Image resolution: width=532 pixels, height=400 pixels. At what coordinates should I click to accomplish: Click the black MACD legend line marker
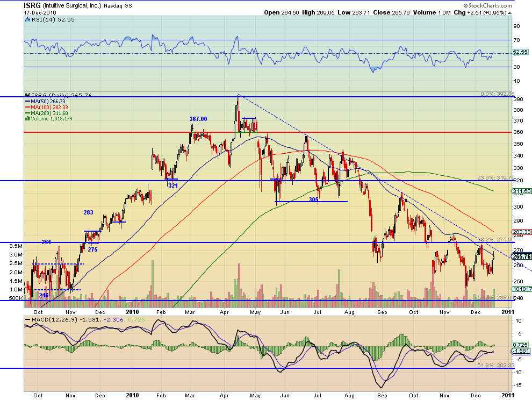[27, 319]
